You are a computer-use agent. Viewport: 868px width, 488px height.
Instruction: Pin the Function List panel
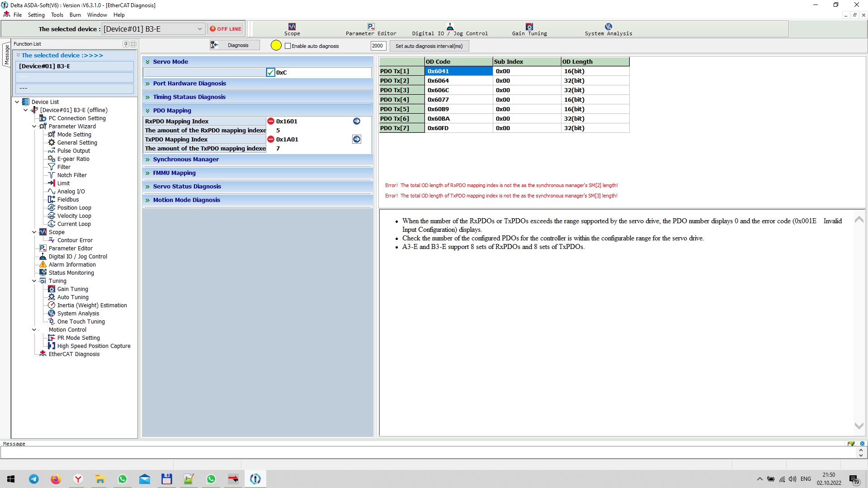tap(126, 44)
